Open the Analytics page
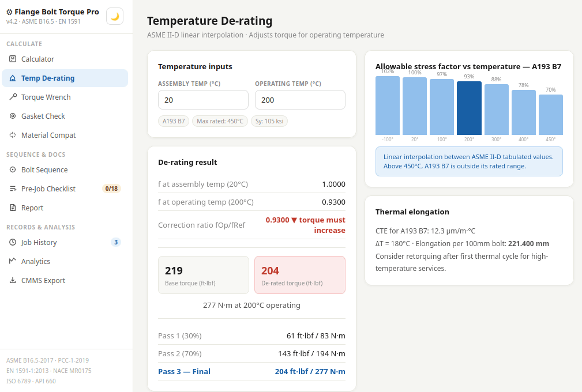Viewport: 582px width, 392px height. [36, 261]
